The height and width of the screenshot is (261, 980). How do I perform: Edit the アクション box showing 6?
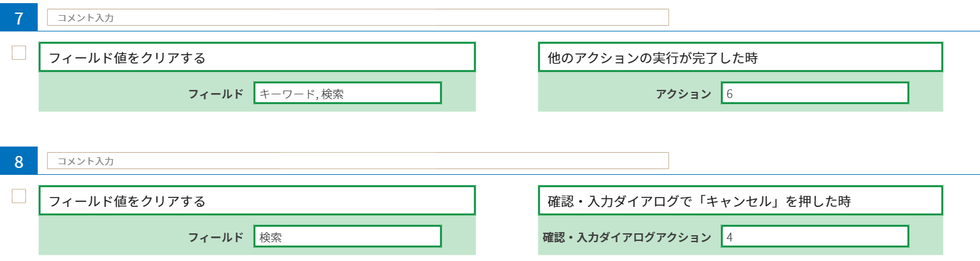coord(815,93)
